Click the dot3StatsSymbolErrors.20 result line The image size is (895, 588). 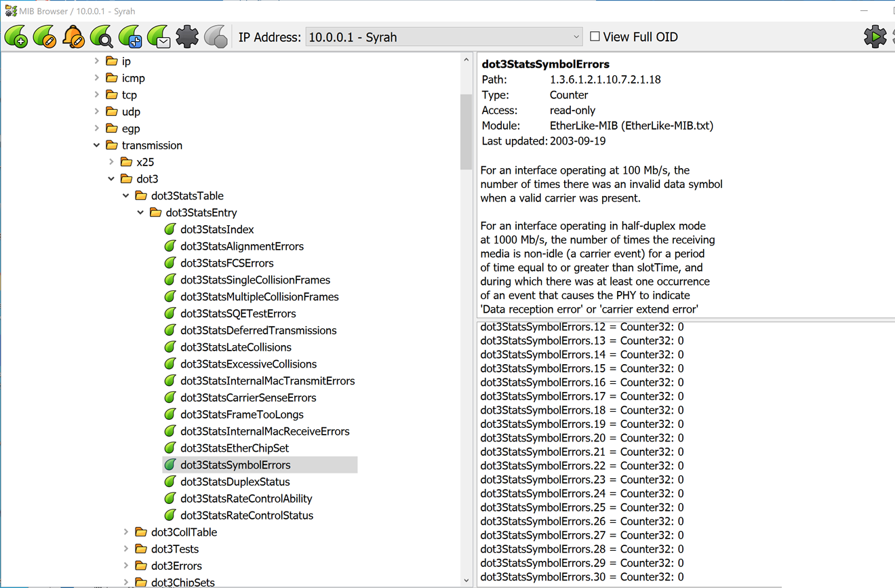pos(582,438)
